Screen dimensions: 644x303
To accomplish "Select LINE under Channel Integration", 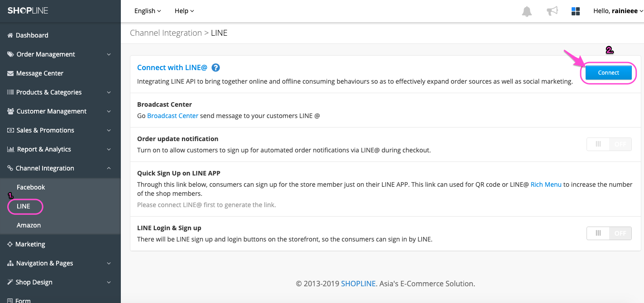I will (x=24, y=206).
